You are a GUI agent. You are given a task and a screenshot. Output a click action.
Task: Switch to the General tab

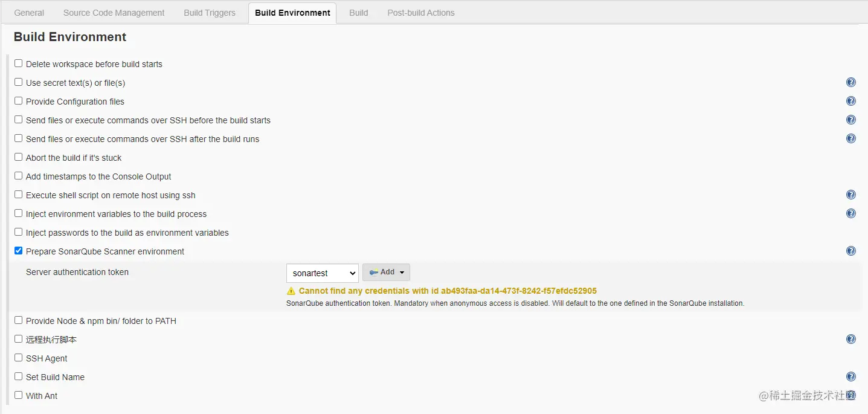click(29, 13)
